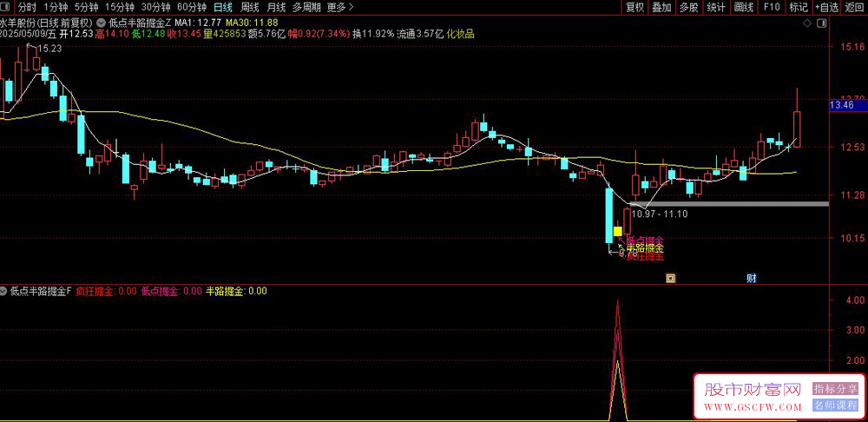The height and width of the screenshot is (422, 868).
Task: Click the 半路掘金: 0.00 indicator value
Action: (x=236, y=291)
